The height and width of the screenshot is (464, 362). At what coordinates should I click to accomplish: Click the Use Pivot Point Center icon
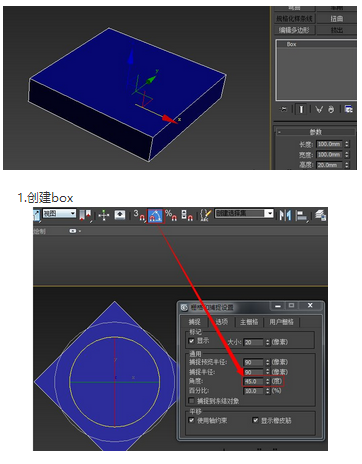coord(85,215)
